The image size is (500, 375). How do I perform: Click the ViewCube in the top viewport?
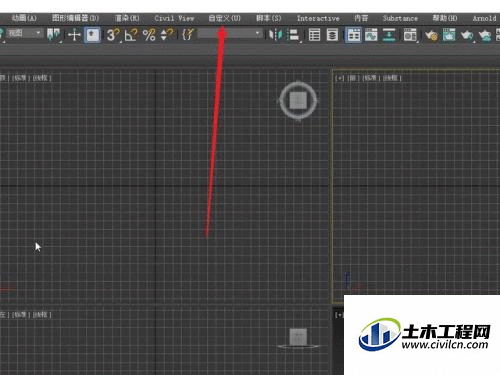click(x=298, y=100)
